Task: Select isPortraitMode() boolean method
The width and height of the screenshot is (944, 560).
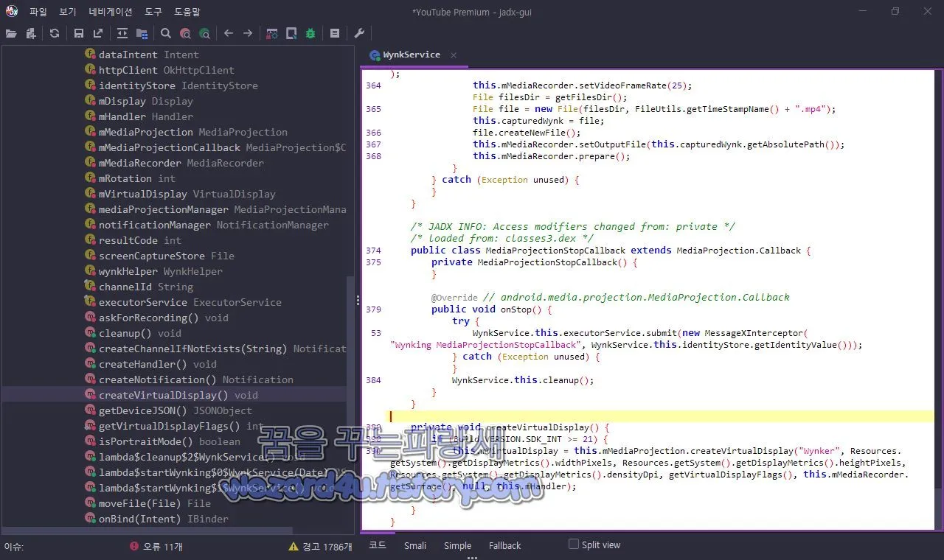Action: 162,441
